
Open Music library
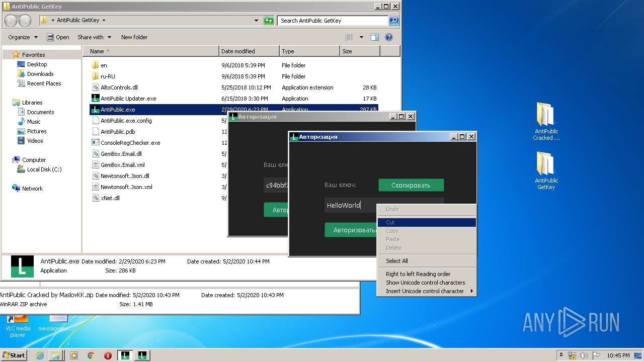34,122
